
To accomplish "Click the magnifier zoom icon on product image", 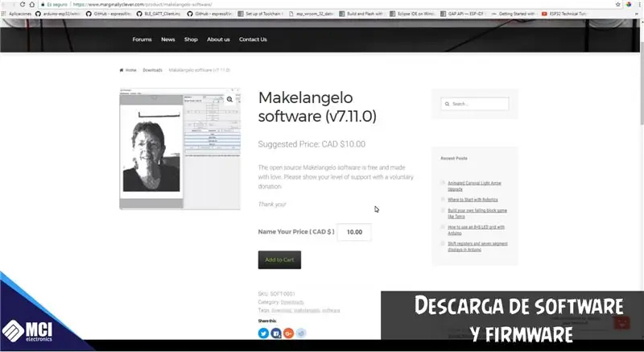I will click(x=229, y=99).
